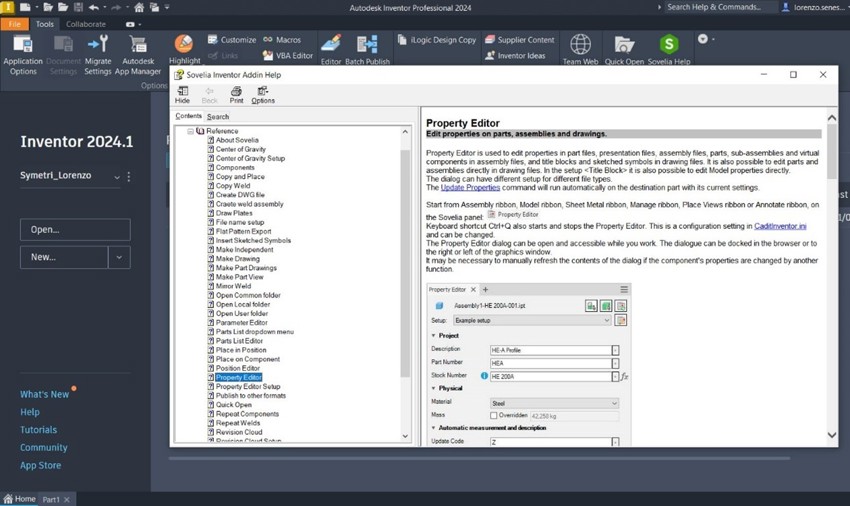Viewport: 850px width, 506px height.
Task: Launch the VBA Editor
Action: pyautogui.click(x=288, y=55)
